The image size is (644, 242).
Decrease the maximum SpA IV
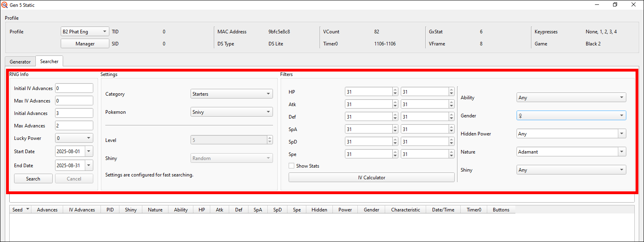[x=451, y=131]
